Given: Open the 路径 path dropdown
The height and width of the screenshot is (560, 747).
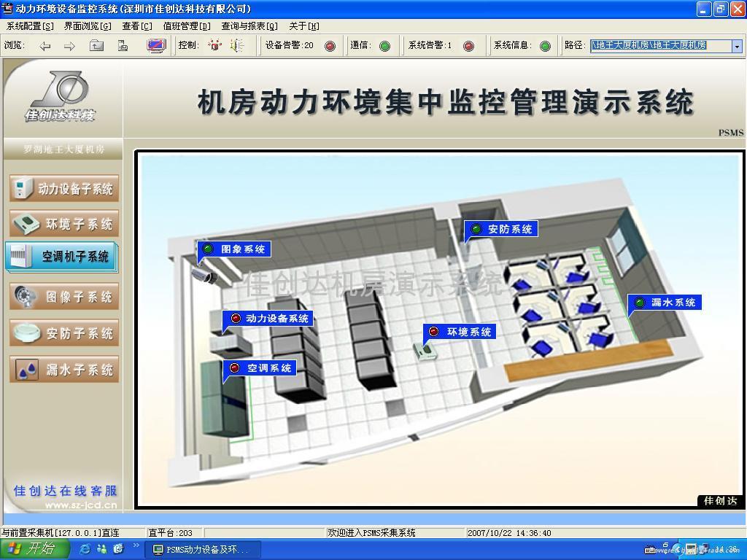Looking at the screenshot, I should 735,44.
